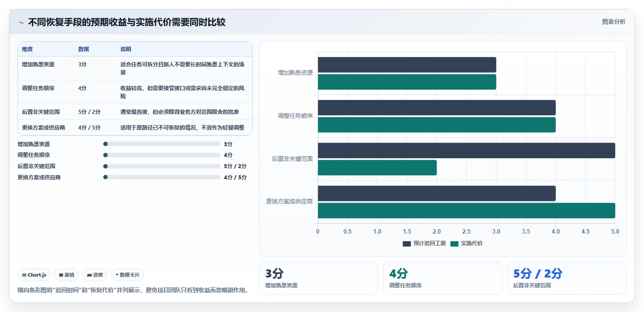Click the x-axis tick label 2.5
644x312 pixels.
[466, 232]
